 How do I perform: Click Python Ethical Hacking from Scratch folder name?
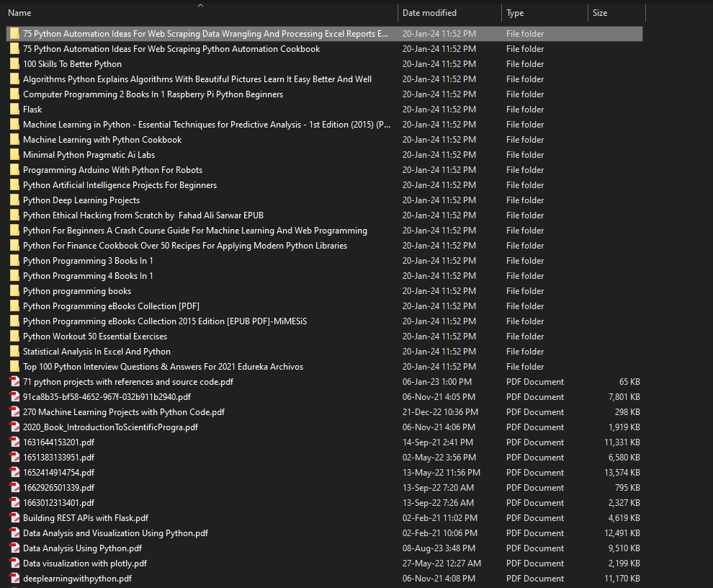tap(143, 215)
